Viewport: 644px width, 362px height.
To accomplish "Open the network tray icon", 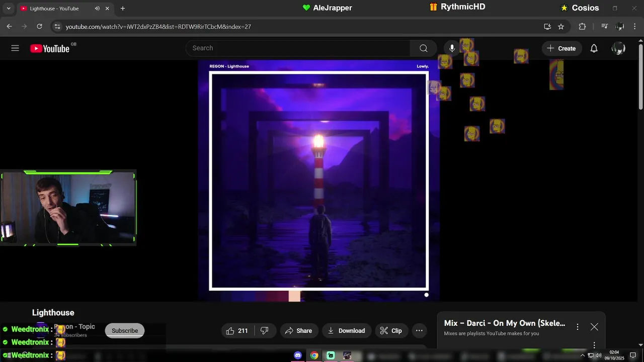I will (x=591, y=355).
